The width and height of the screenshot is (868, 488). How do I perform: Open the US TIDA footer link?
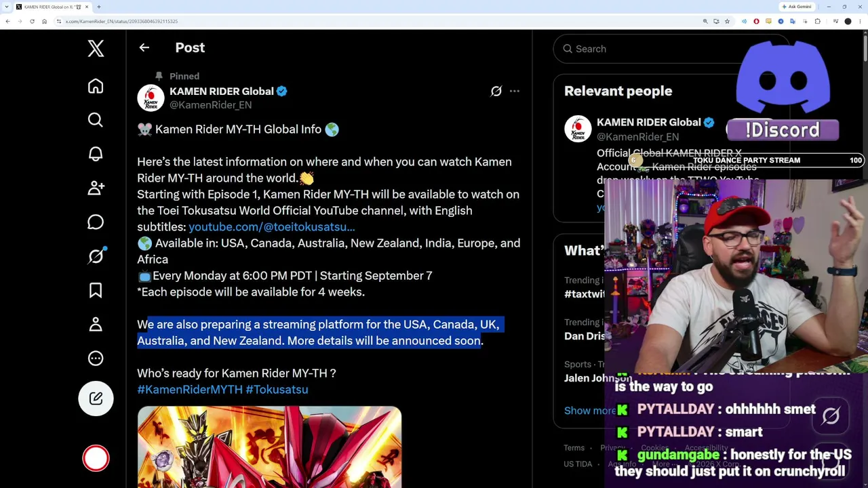click(x=578, y=464)
